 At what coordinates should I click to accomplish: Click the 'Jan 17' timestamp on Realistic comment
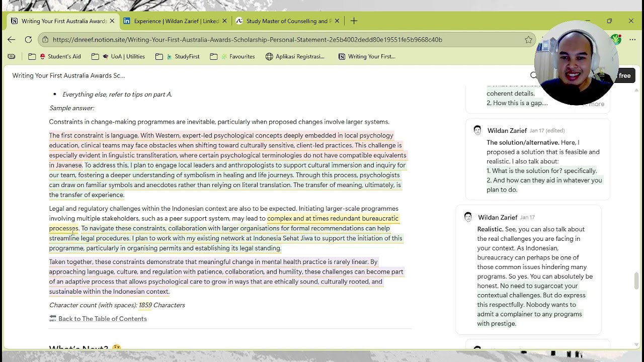pos(527,217)
